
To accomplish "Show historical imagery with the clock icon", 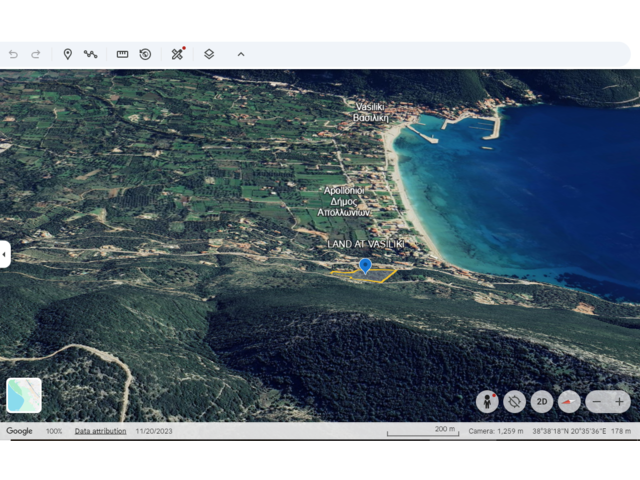I will (x=145, y=54).
